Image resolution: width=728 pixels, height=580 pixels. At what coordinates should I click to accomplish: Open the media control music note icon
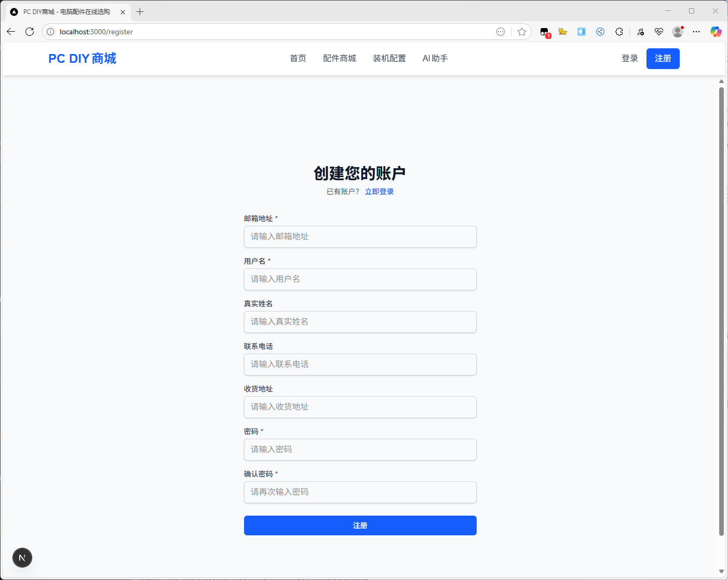[640, 32]
